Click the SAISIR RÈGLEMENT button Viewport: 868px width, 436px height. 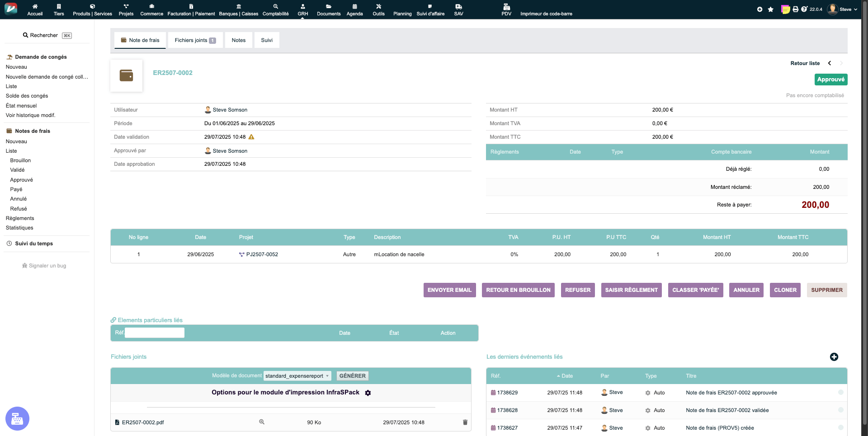pyautogui.click(x=631, y=290)
